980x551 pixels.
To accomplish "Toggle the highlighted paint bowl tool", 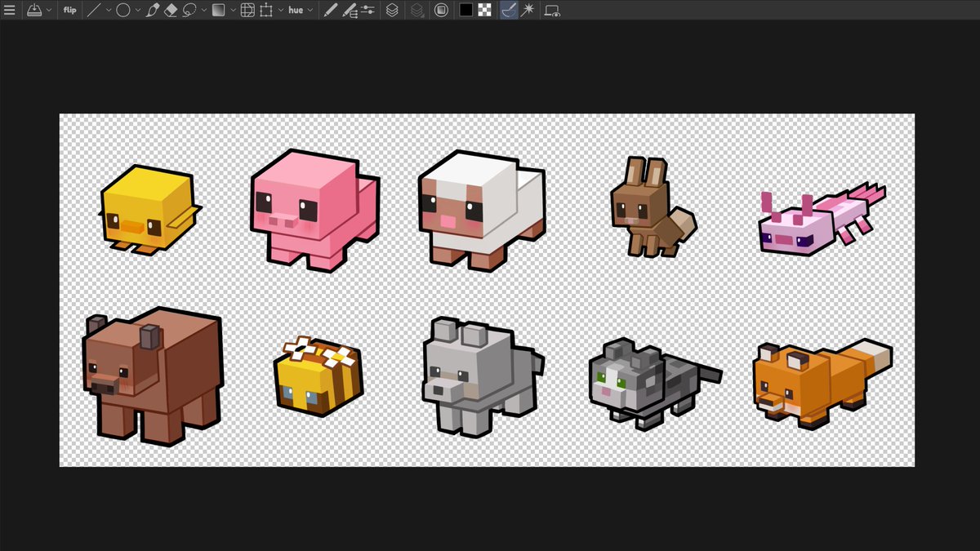I will 508,11.
